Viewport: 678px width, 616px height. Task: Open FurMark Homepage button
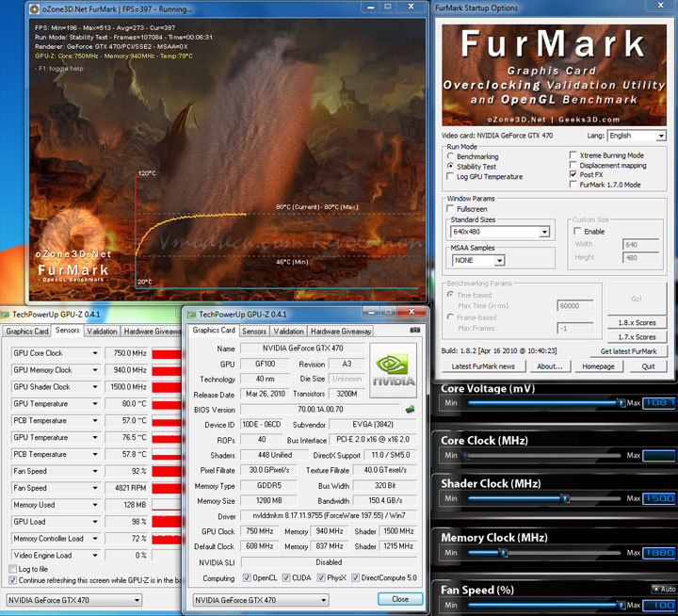pyautogui.click(x=598, y=366)
